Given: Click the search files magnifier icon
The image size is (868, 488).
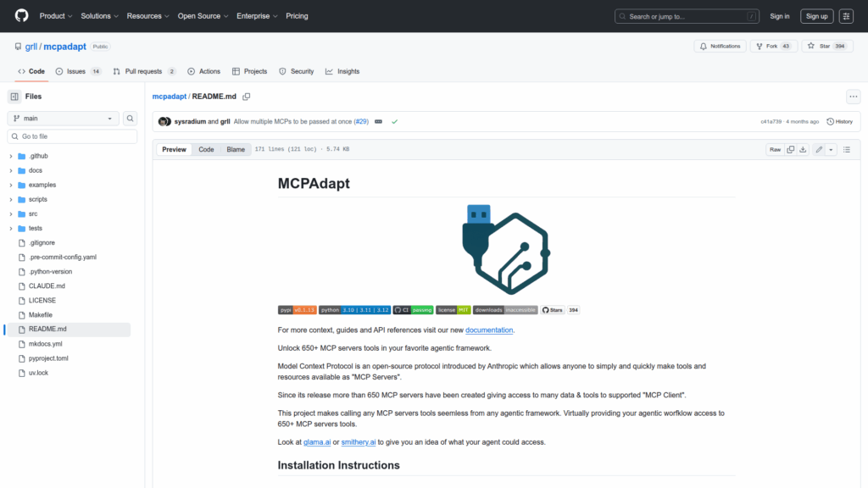Looking at the screenshot, I should point(131,119).
